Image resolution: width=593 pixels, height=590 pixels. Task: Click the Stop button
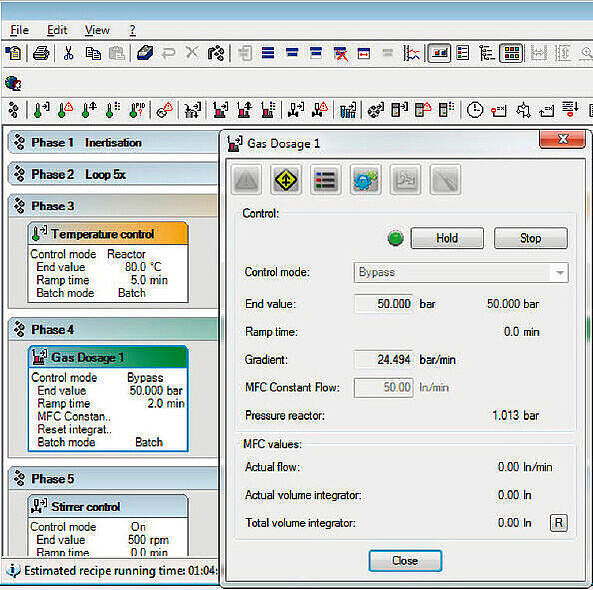[x=531, y=238]
